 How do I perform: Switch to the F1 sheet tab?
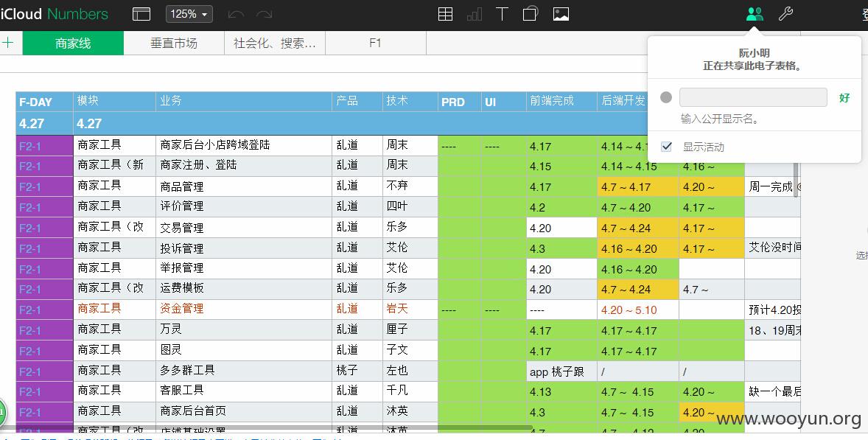click(375, 43)
